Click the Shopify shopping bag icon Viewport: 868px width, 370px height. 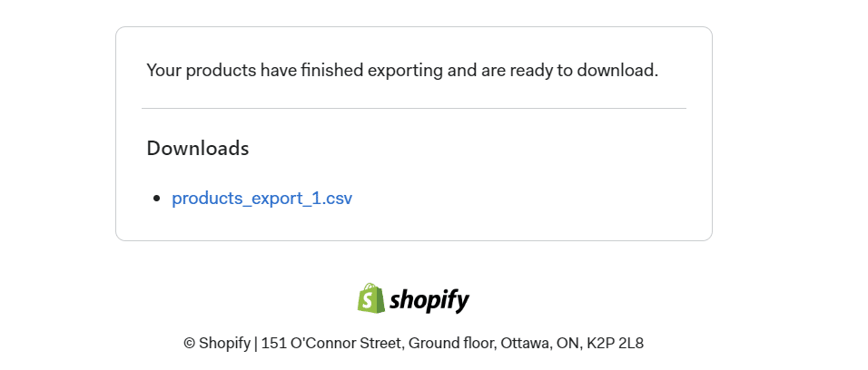coord(370,298)
